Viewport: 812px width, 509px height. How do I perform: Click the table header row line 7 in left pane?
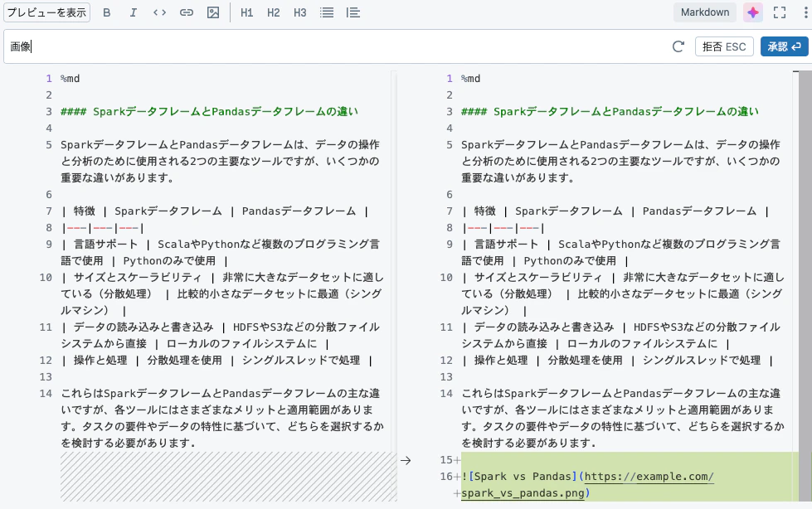click(214, 211)
